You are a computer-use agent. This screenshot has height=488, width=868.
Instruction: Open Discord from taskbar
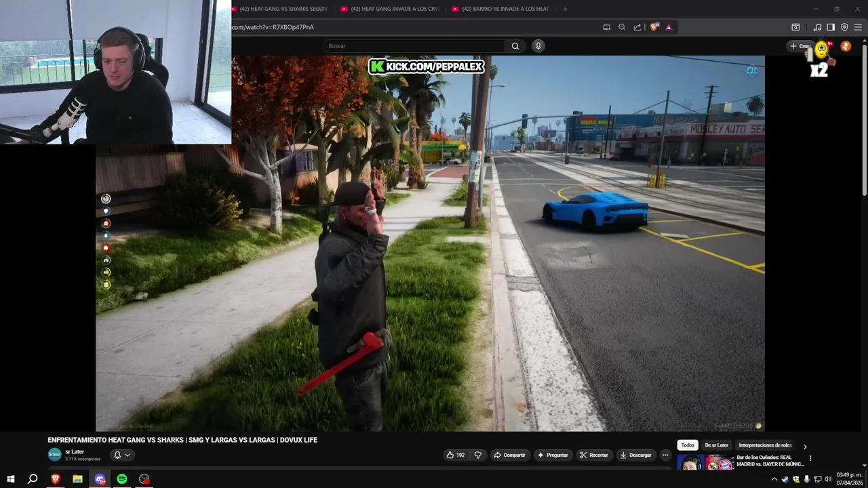tap(100, 479)
